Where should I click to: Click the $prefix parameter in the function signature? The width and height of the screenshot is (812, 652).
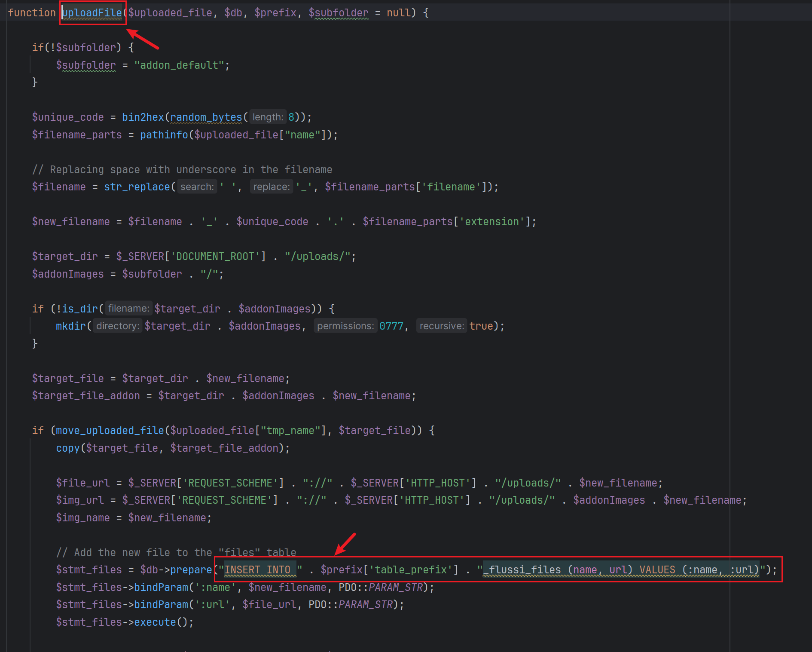tap(275, 13)
